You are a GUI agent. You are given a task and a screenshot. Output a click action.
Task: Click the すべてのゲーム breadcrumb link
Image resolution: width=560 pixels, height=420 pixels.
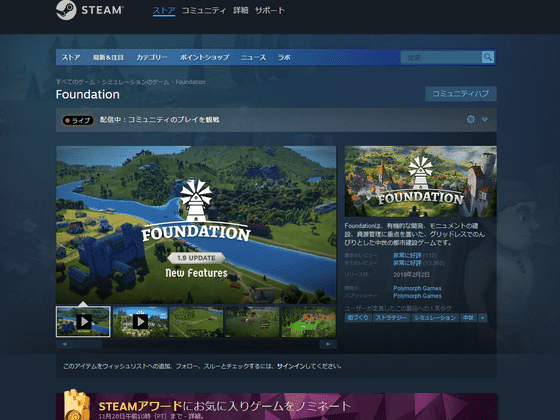click(x=75, y=82)
